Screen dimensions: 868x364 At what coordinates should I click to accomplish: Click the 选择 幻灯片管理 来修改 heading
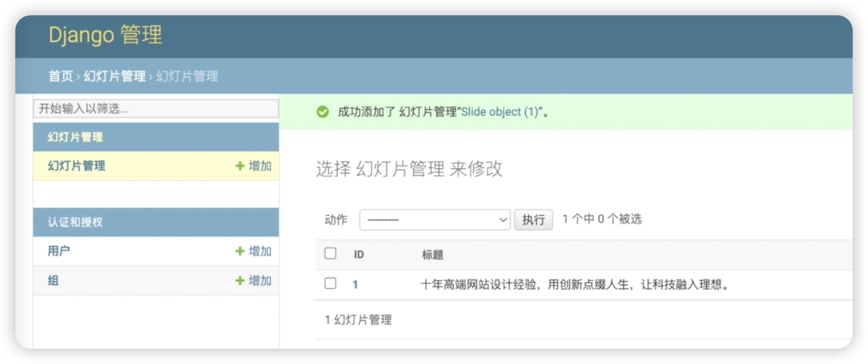click(x=409, y=169)
